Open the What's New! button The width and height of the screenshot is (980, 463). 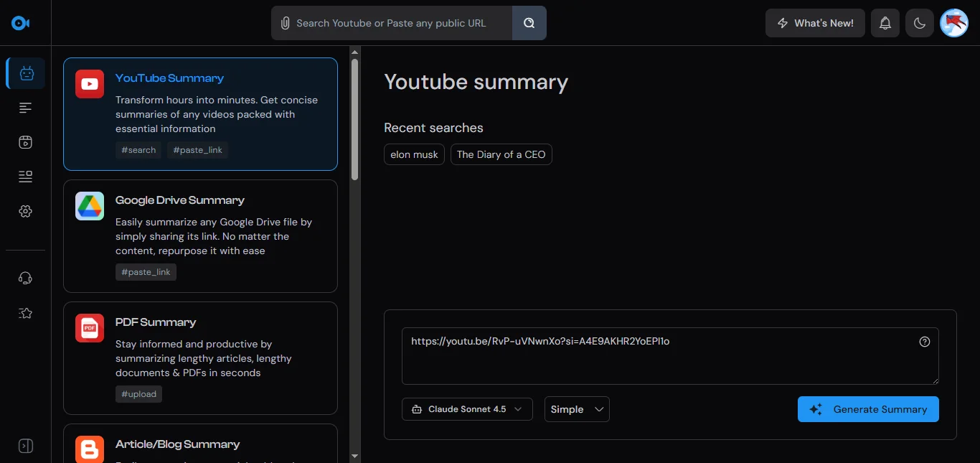point(815,23)
